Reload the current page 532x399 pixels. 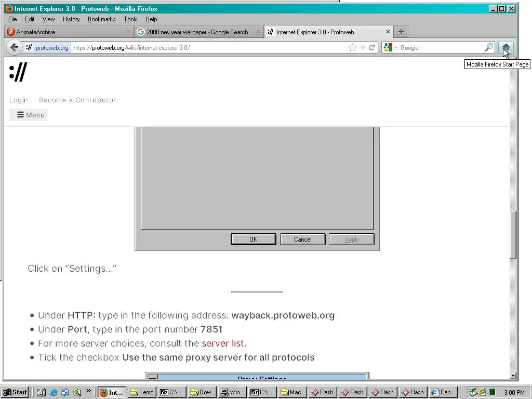[372, 47]
